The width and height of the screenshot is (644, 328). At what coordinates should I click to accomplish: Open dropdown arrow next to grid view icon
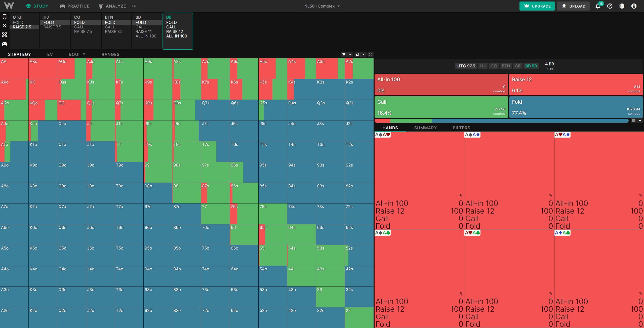(640, 121)
